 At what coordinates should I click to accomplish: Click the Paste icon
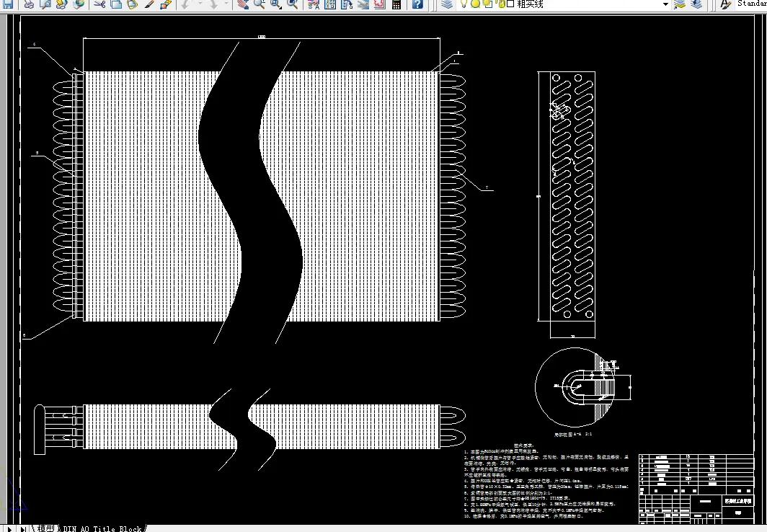tap(133, 4)
